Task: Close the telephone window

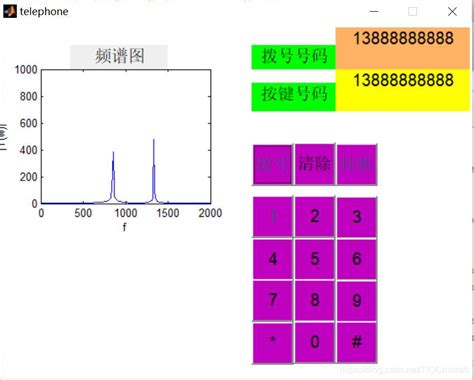Action: click(452, 12)
